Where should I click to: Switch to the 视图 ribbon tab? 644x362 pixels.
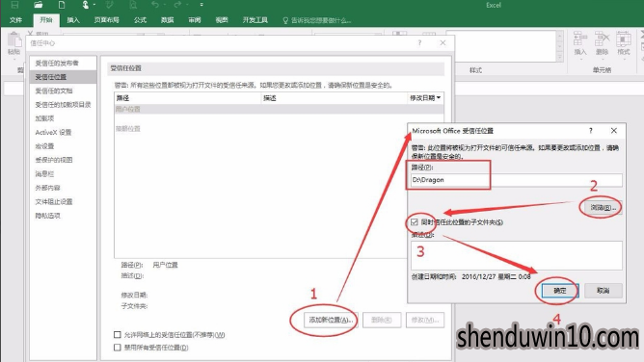222,20
